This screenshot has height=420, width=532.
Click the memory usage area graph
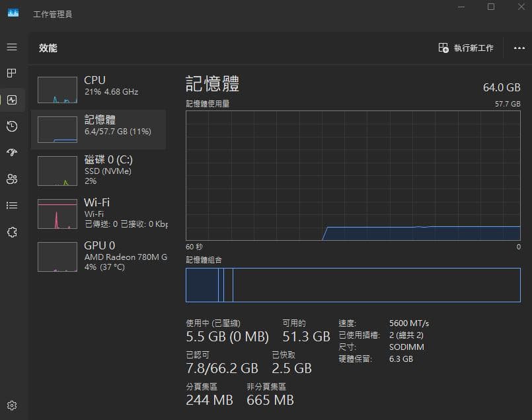[354, 175]
